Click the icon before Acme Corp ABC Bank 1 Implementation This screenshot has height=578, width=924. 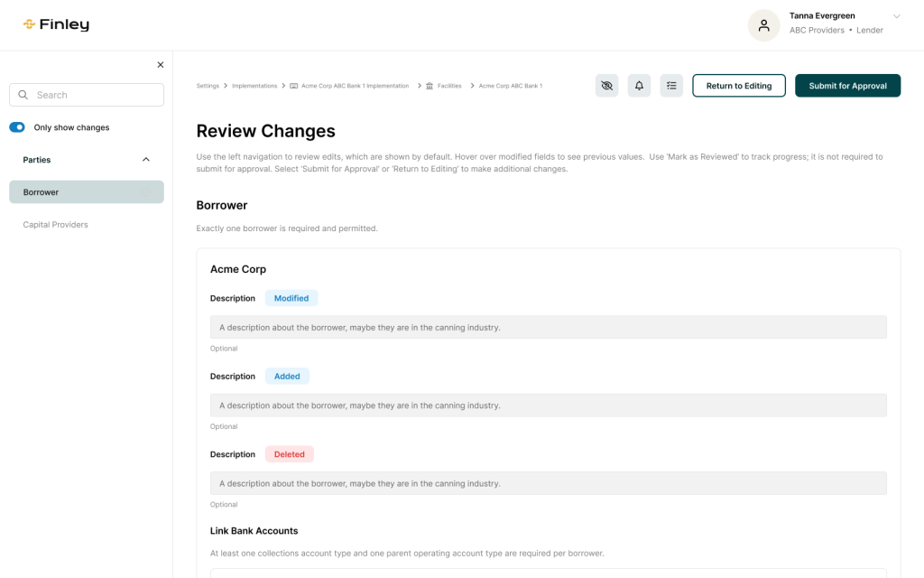click(294, 86)
